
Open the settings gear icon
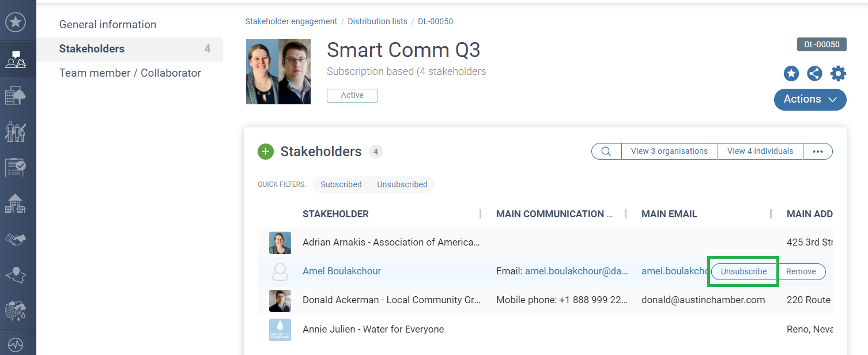pyautogui.click(x=838, y=73)
